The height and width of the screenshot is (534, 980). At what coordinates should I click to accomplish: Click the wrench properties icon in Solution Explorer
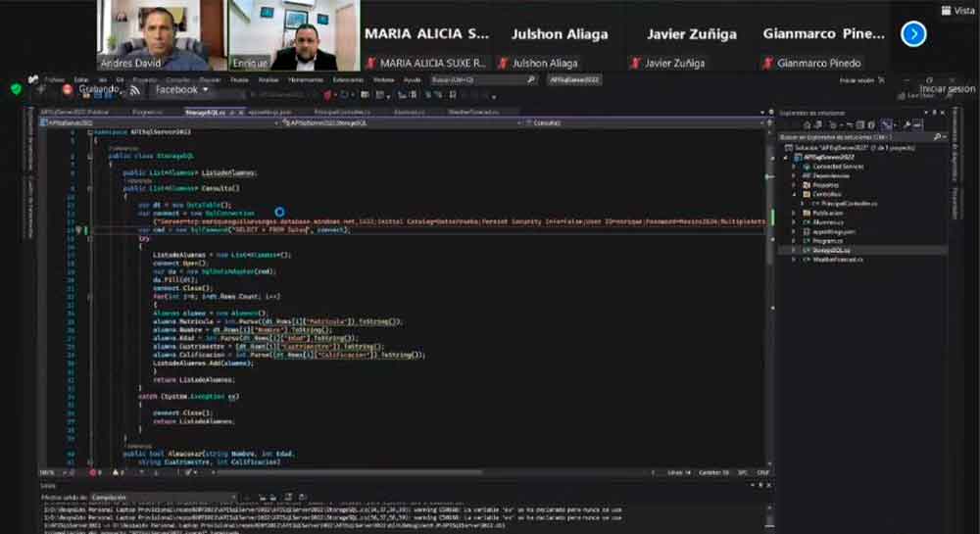pos(906,124)
